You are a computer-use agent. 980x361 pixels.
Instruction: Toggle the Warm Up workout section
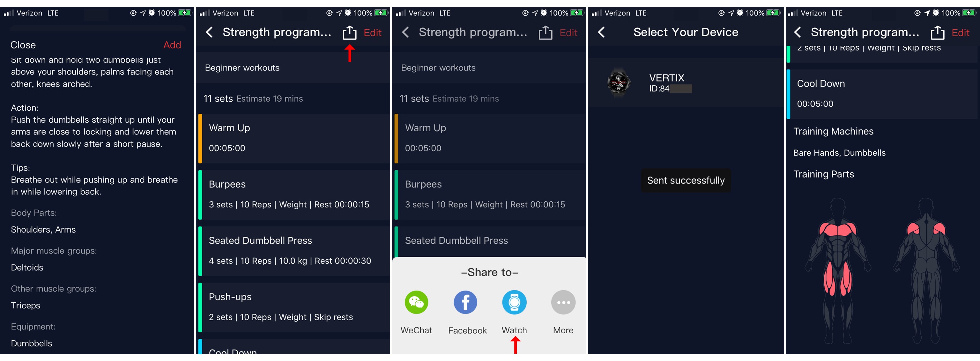294,137
